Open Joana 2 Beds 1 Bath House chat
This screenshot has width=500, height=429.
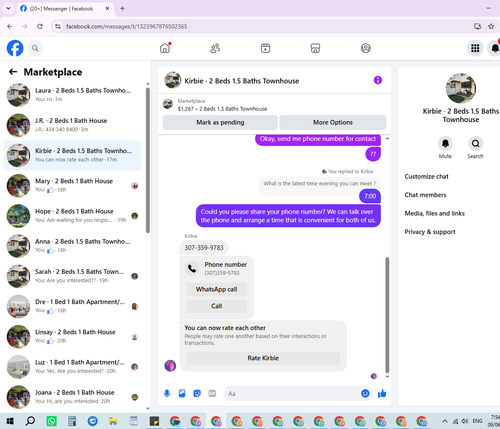(x=72, y=397)
